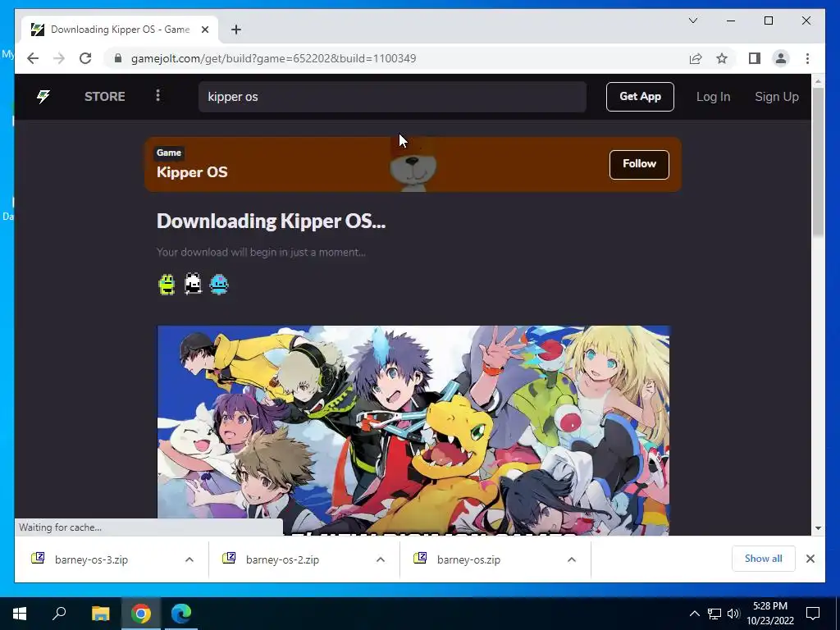Expand options for barney-os.zip

[572, 559]
